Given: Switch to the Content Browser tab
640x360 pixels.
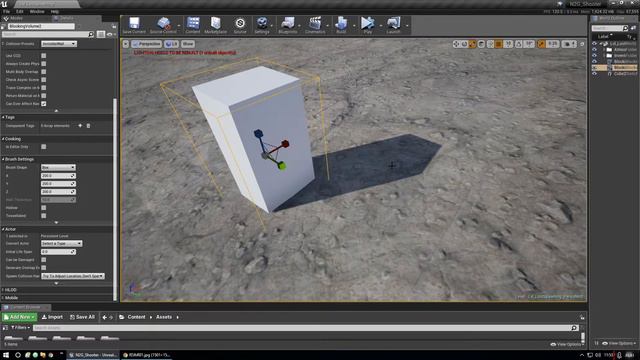Looking at the screenshot, I should 25,307.
